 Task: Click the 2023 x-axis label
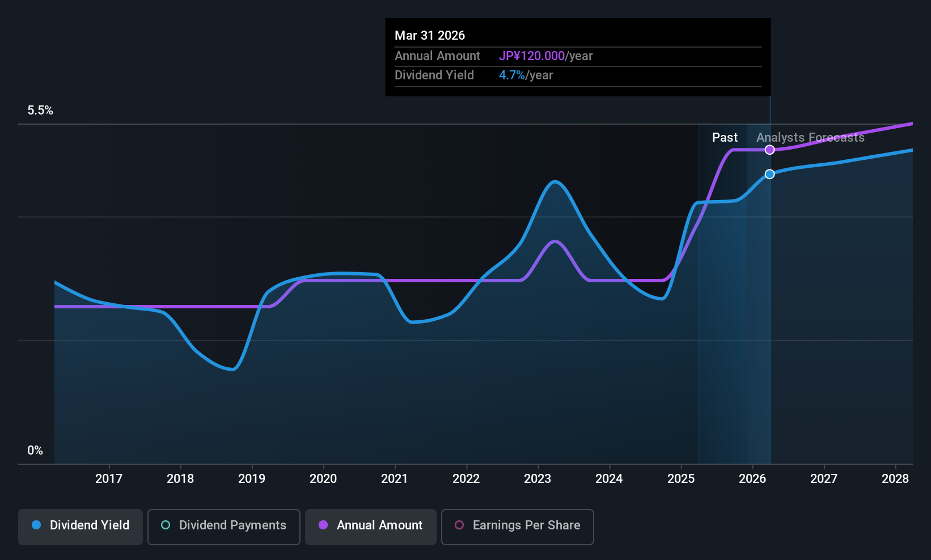(538, 479)
